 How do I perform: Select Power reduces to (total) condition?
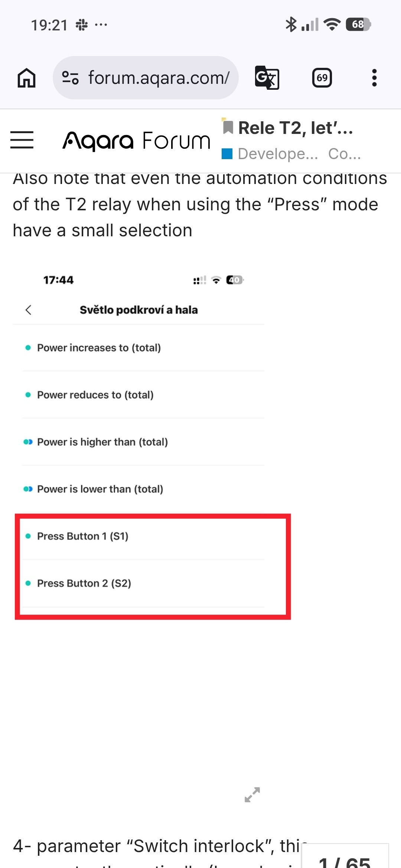(x=143, y=395)
